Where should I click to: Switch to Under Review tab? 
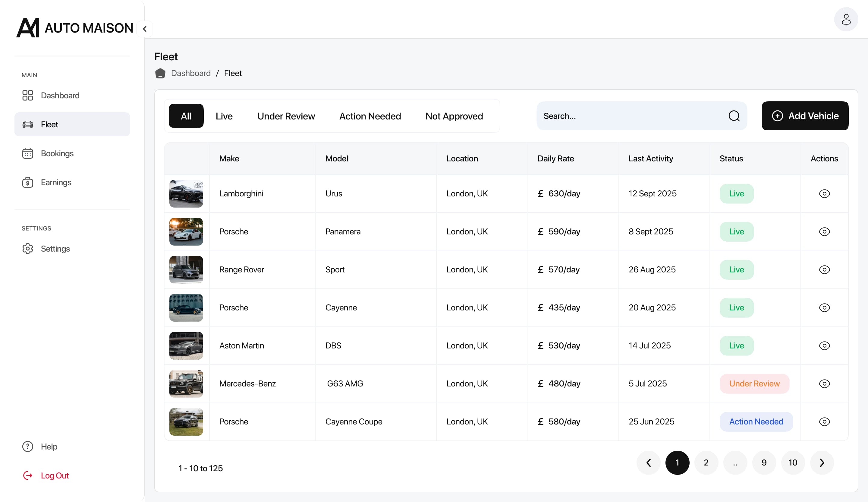click(x=286, y=116)
